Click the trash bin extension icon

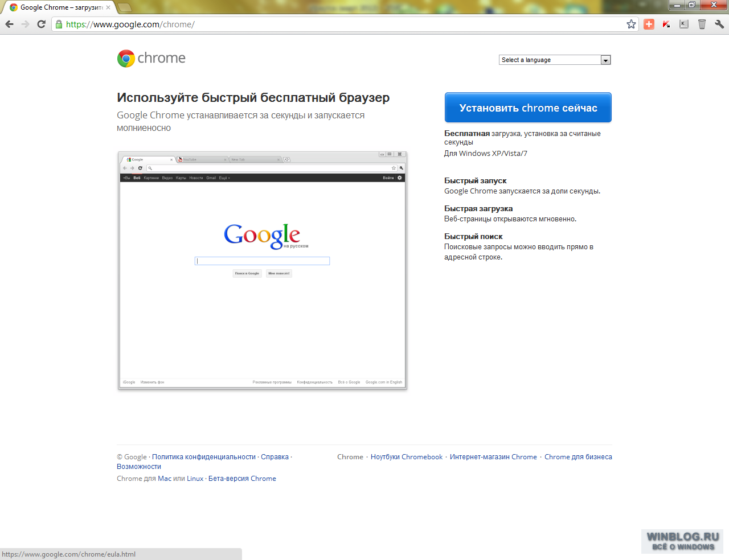(x=702, y=24)
